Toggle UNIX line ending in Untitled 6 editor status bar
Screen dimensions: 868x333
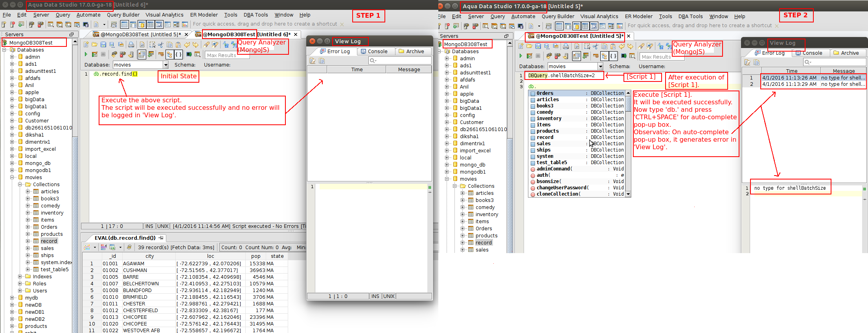coord(163,226)
